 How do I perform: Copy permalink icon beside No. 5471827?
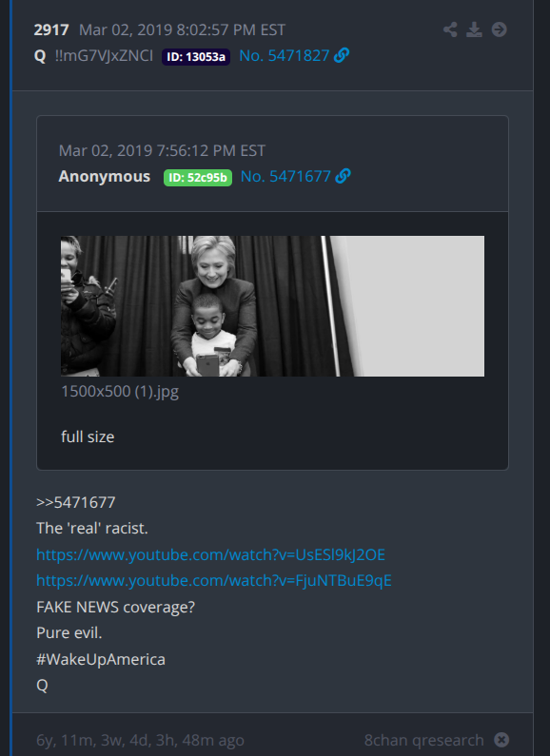point(342,56)
